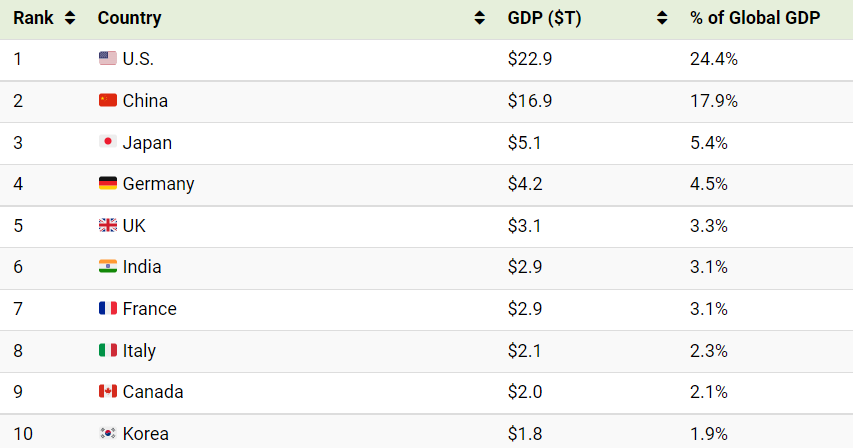Click the Japan flag icon
Screen dimensions: 853x448
[108, 142]
